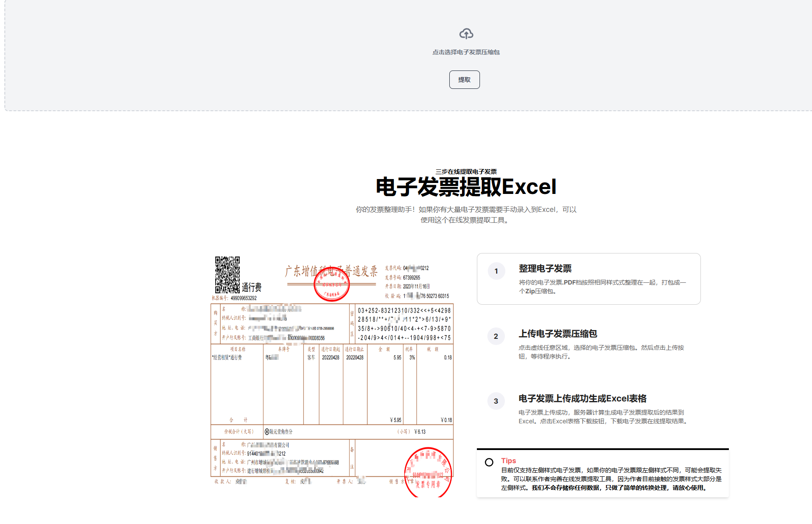Viewport: 812px width, 524px height.
Task: Click the 点击选择电子发票压缩包 upload label
Action: (x=466, y=52)
